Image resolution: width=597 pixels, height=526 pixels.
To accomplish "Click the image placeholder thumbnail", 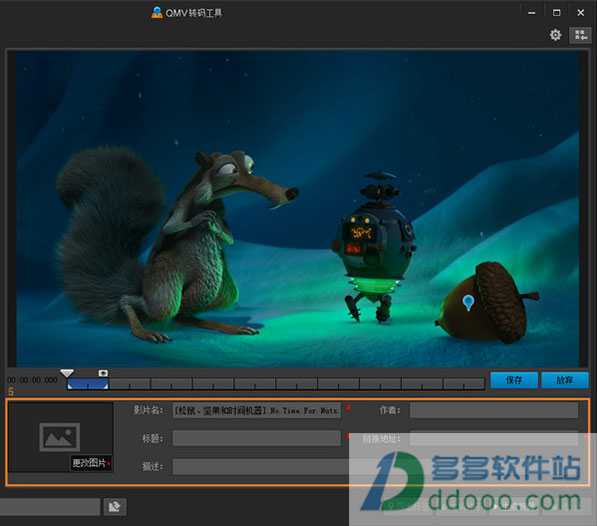I will tap(60, 437).
